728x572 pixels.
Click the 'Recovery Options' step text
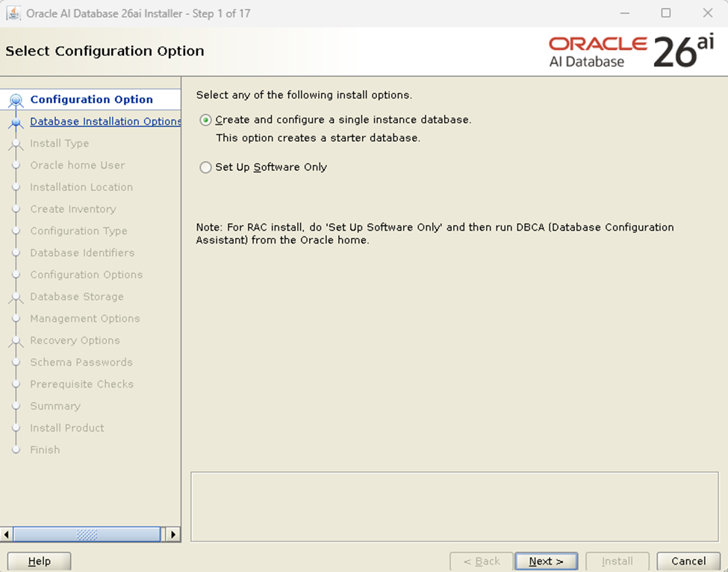point(75,341)
